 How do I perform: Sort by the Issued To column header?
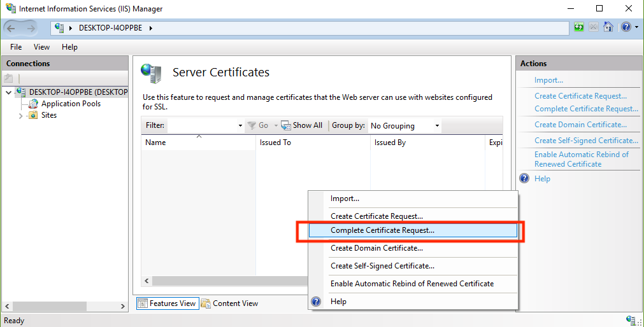(275, 143)
